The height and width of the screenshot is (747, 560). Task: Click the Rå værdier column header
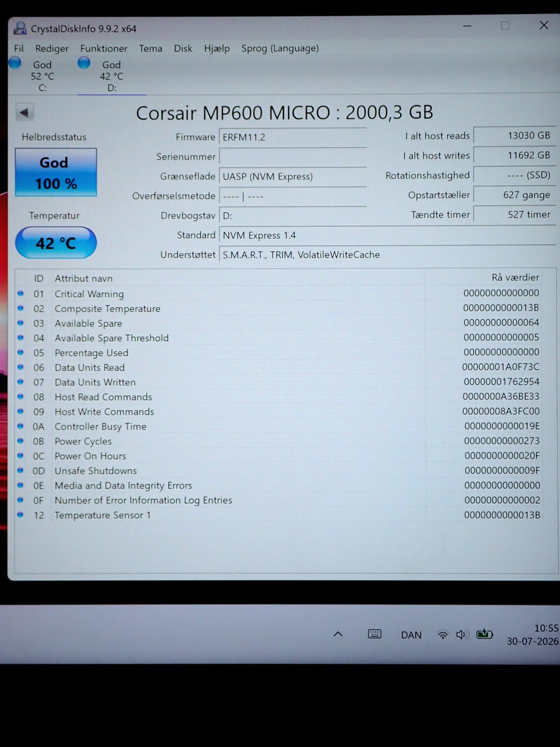(515, 277)
